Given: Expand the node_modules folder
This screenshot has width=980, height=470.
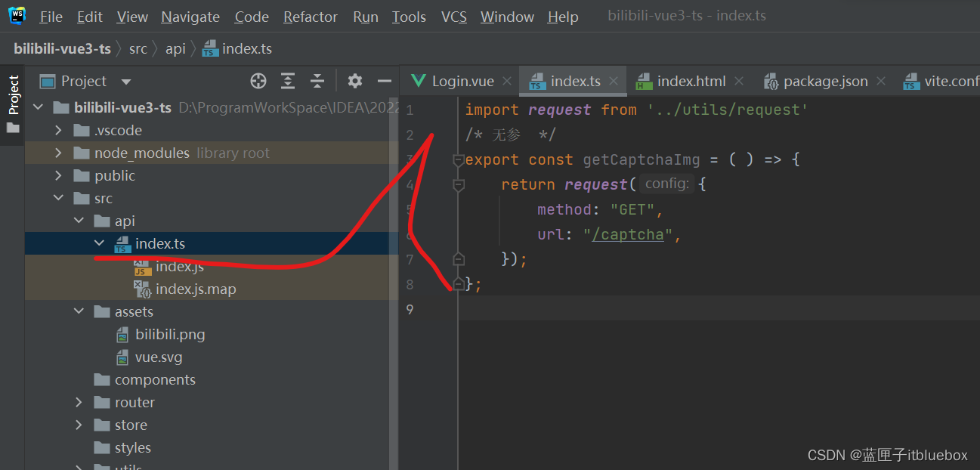Looking at the screenshot, I should click(x=59, y=153).
